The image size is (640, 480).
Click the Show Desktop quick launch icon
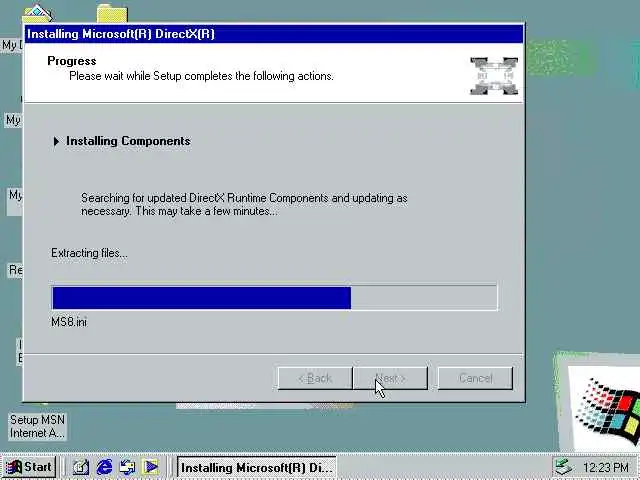tap(81, 467)
